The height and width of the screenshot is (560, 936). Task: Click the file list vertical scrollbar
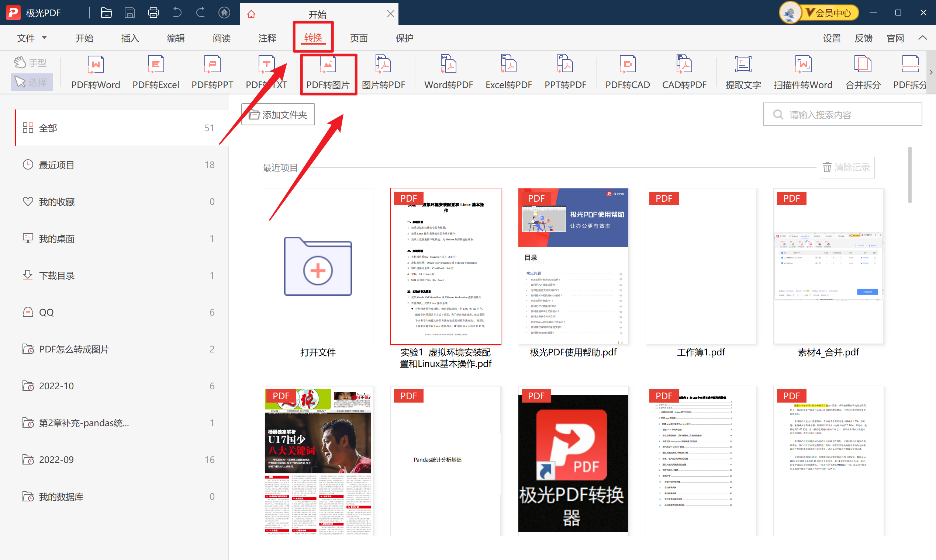coord(910,175)
